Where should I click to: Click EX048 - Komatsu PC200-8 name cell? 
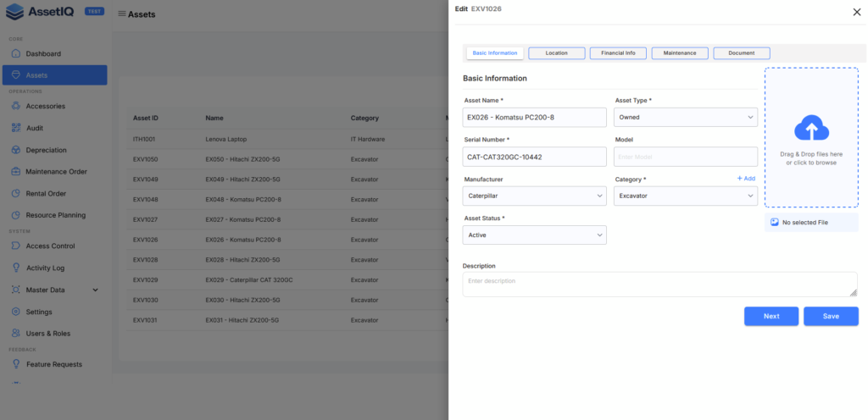tap(243, 200)
